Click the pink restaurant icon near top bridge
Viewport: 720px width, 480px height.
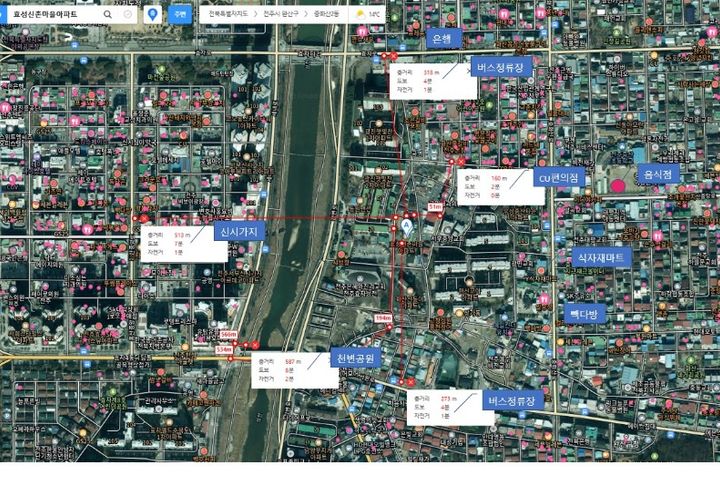click(362, 32)
